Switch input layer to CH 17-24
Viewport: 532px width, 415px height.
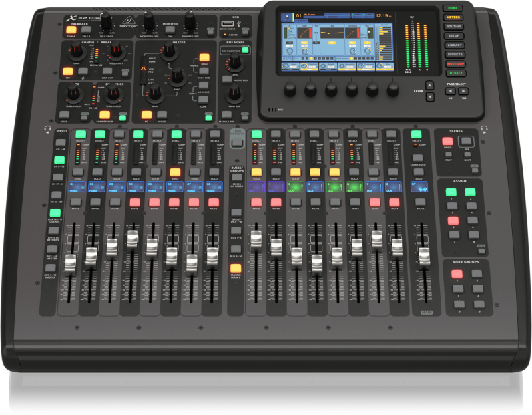point(58,177)
